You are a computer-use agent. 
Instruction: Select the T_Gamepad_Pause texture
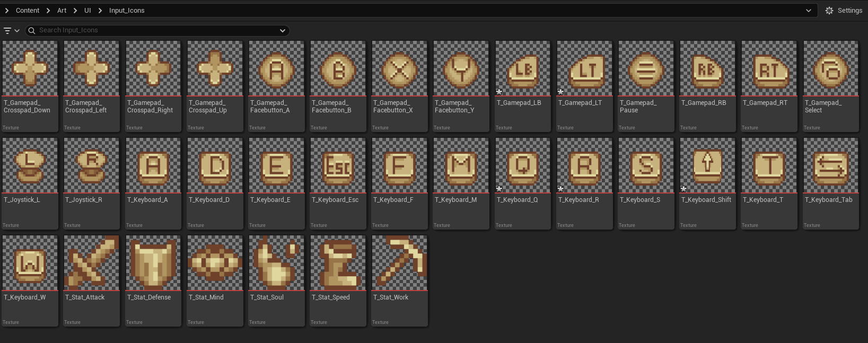coord(646,69)
